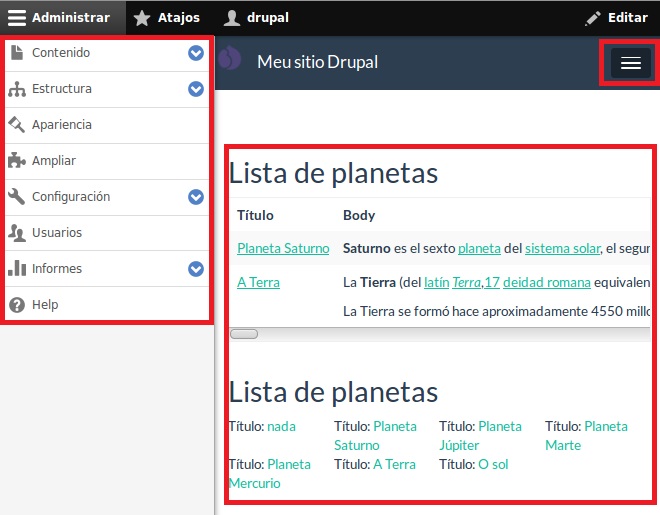Follow the 17 footnote link

(492, 282)
